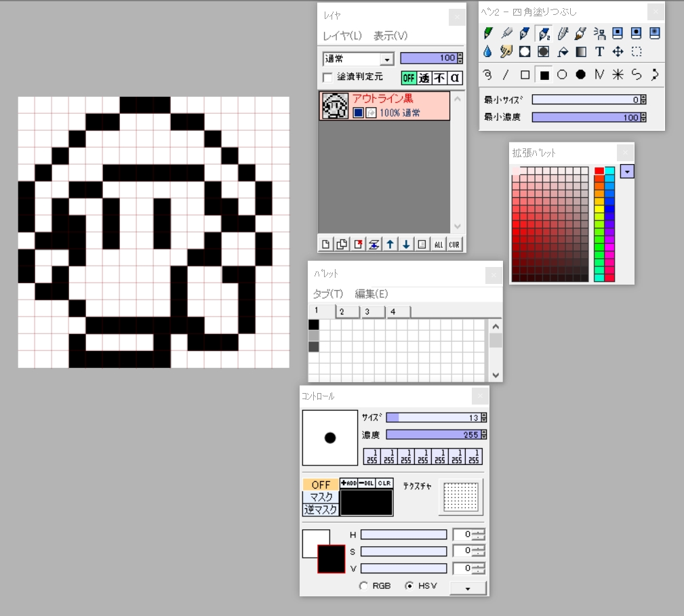
Task: Switch to palette tab 3
Action: [x=373, y=312]
